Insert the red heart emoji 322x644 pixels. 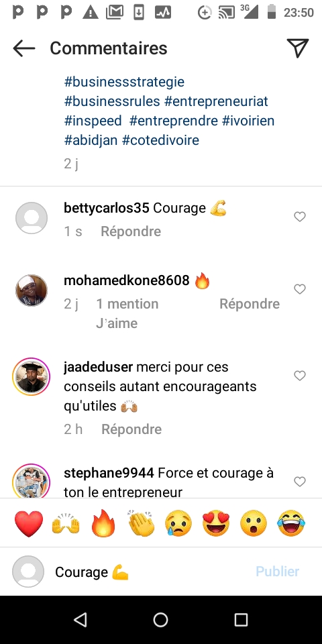pyautogui.click(x=29, y=524)
